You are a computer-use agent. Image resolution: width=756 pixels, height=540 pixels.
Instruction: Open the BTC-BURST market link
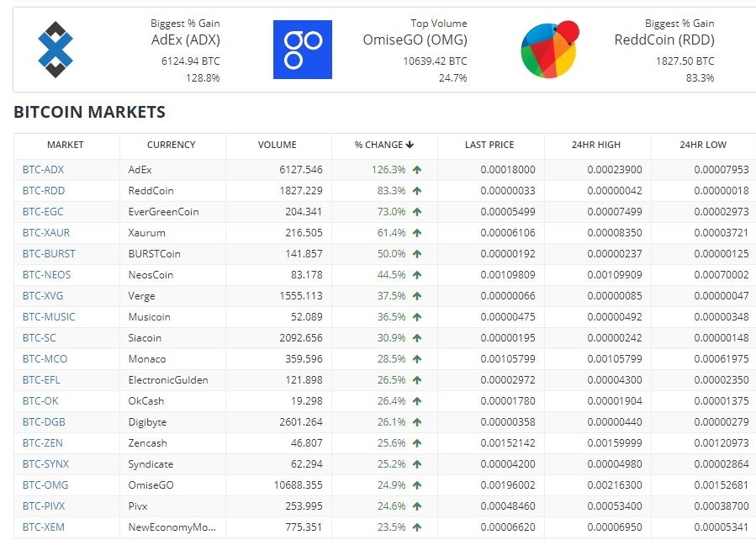pyautogui.click(x=49, y=254)
